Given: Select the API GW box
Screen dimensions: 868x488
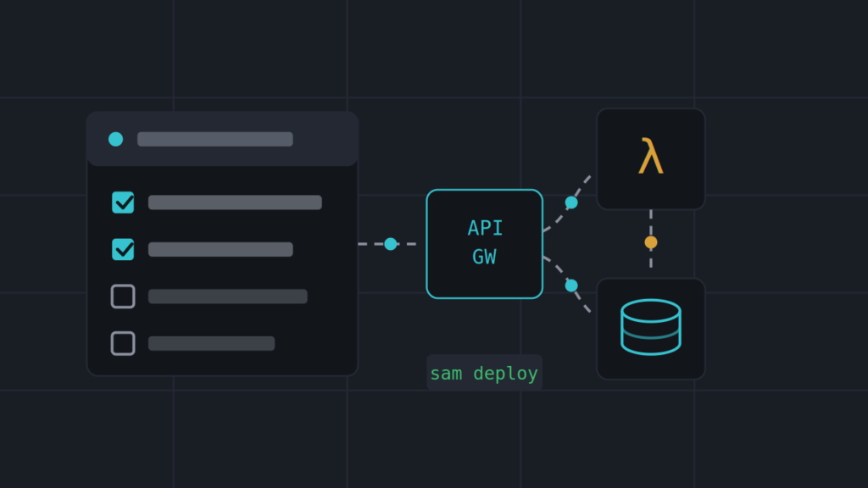Looking at the screenshot, I should click(484, 244).
